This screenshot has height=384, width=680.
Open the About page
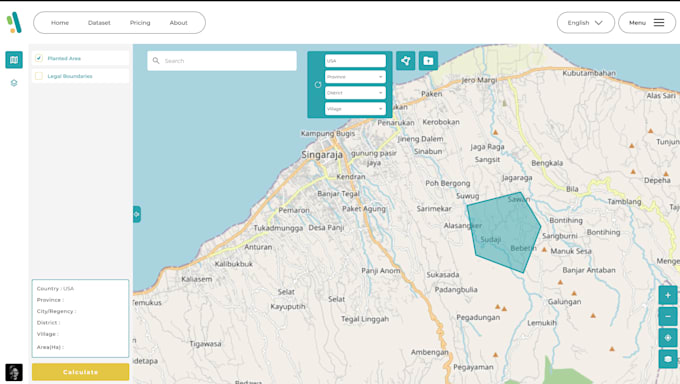(179, 23)
